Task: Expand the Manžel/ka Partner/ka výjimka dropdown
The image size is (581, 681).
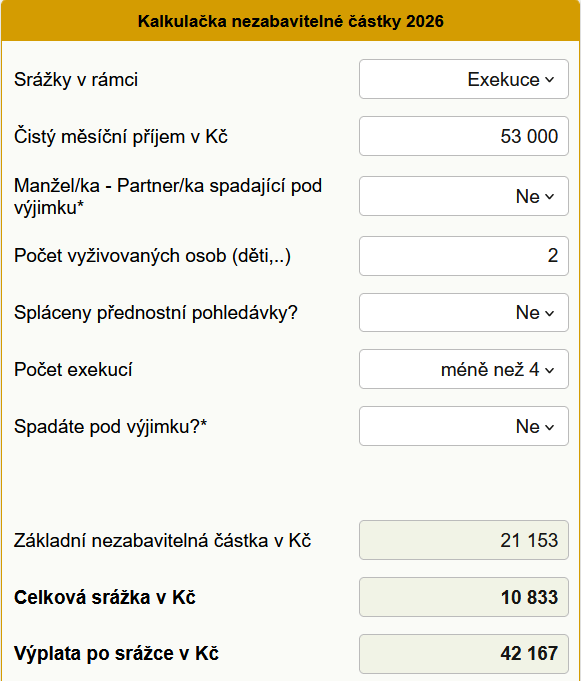Action: (464, 196)
